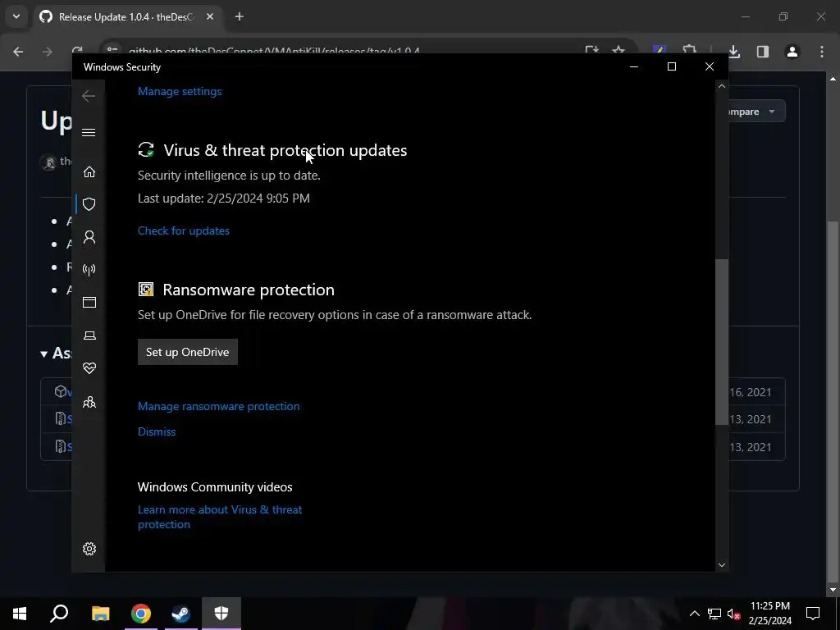The image size is (840, 630).
Task: Open taskbar search
Action: click(59, 614)
